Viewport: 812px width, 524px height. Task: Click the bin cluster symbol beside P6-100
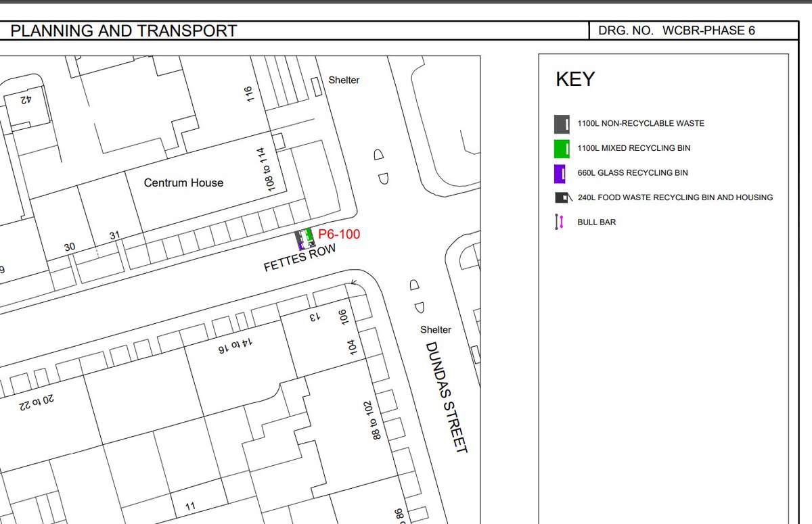point(305,239)
